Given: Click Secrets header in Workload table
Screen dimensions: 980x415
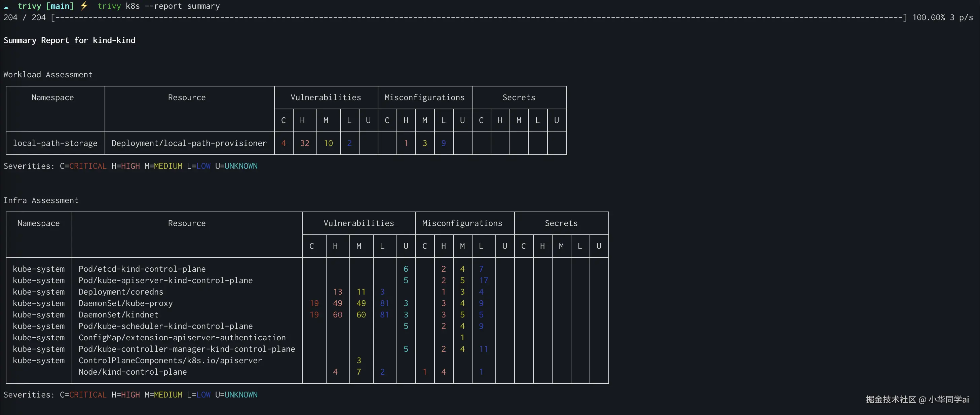Looking at the screenshot, I should pyautogui.click(x=519, y=98).
